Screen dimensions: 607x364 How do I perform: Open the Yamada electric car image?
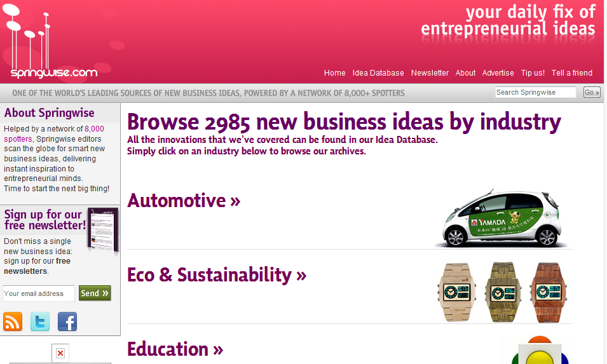(501, 219)
